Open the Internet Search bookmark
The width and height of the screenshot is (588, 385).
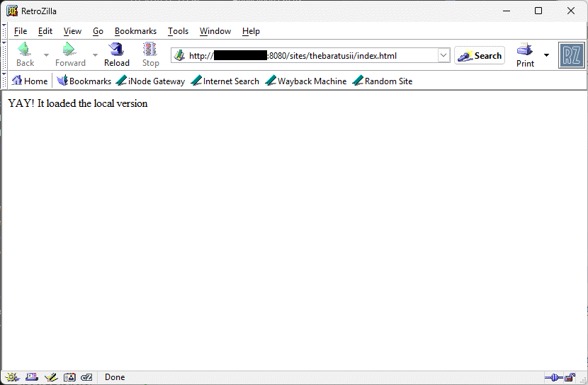click(225, 81)
